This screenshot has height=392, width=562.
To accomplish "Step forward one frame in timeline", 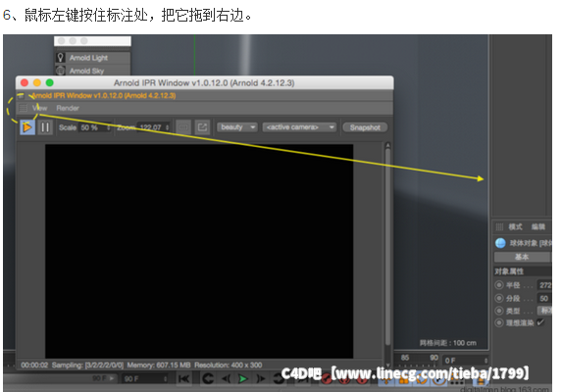I will [x=261, y=378].
